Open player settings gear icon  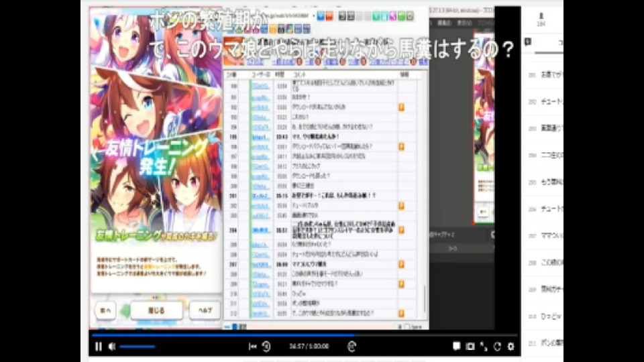(511, 347)
